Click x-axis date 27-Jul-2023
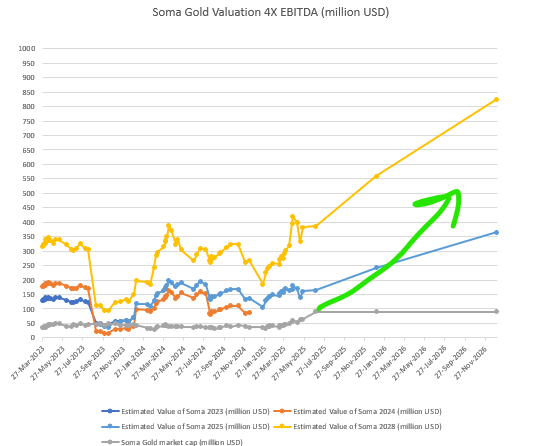Screen dimensions: 541x446 (x=69, y=362)
